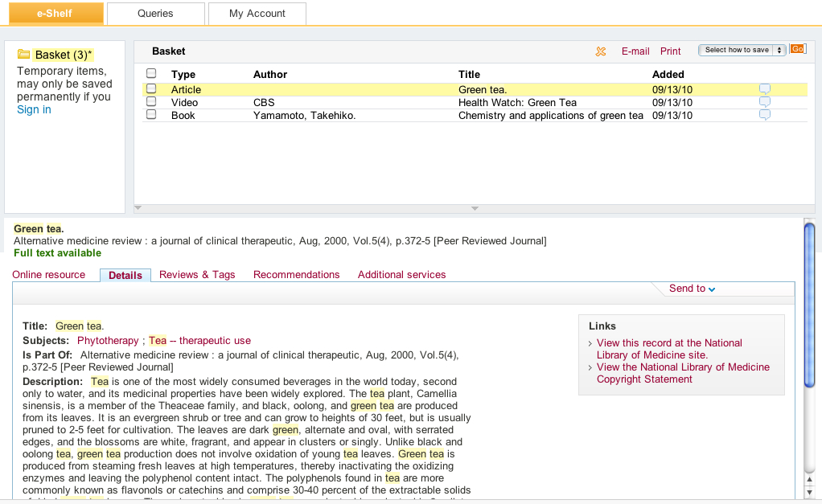This screenshot has width=822, height=504.
Task: Open the Reviews & Tags tab
Action: 197,275
